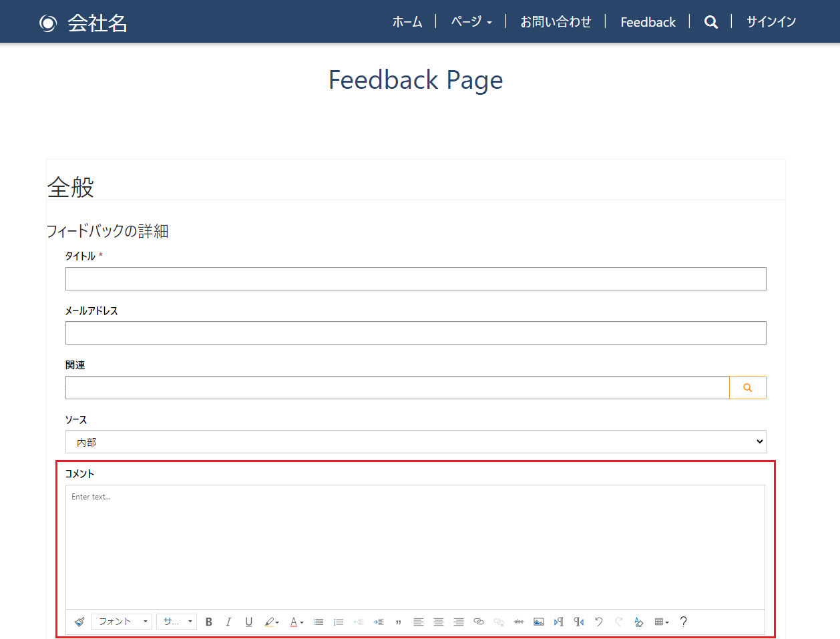840x639 pixels.
Task: Insert a bulleted list
Action: pyautogui.click(x=319, y=622)
